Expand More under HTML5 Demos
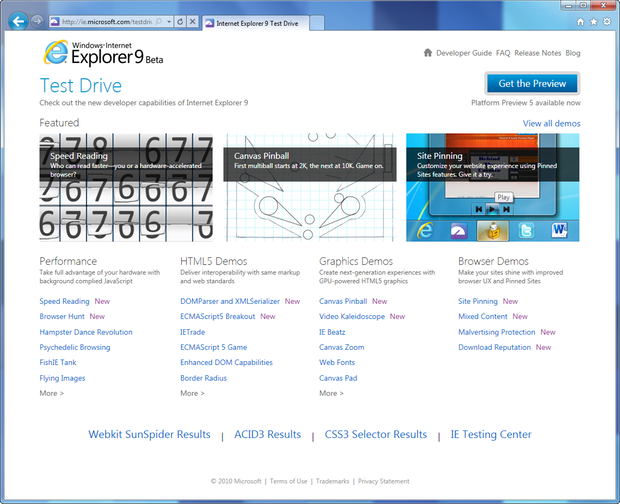This screenshot has width=620, height=504. click(192, 393)
